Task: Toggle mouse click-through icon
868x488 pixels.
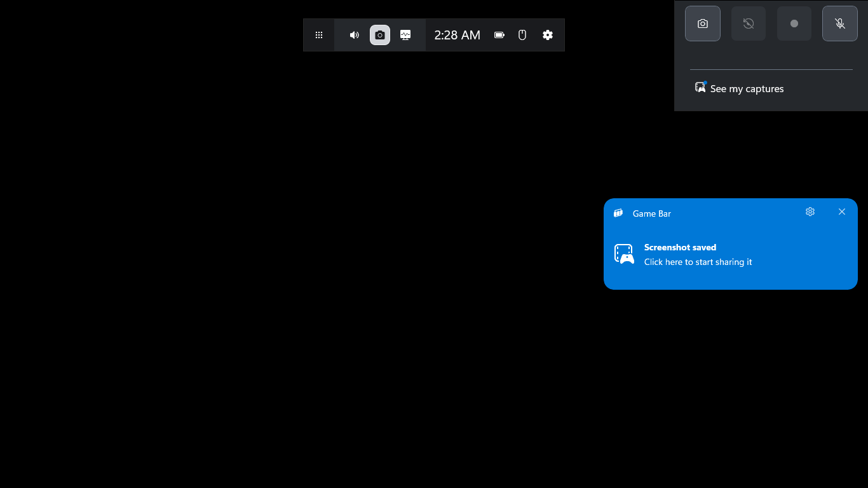Action: coord(522,35)
